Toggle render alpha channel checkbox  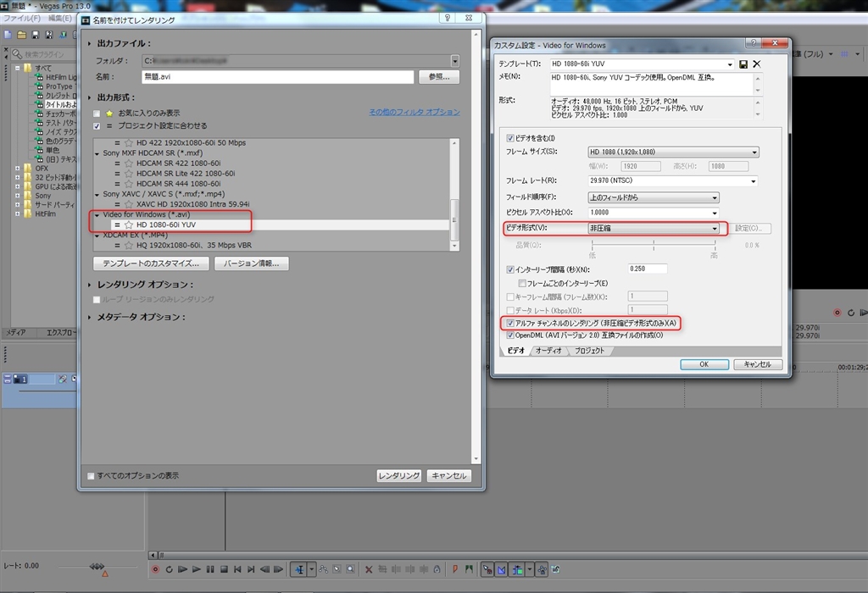click(x=509, y=323)
